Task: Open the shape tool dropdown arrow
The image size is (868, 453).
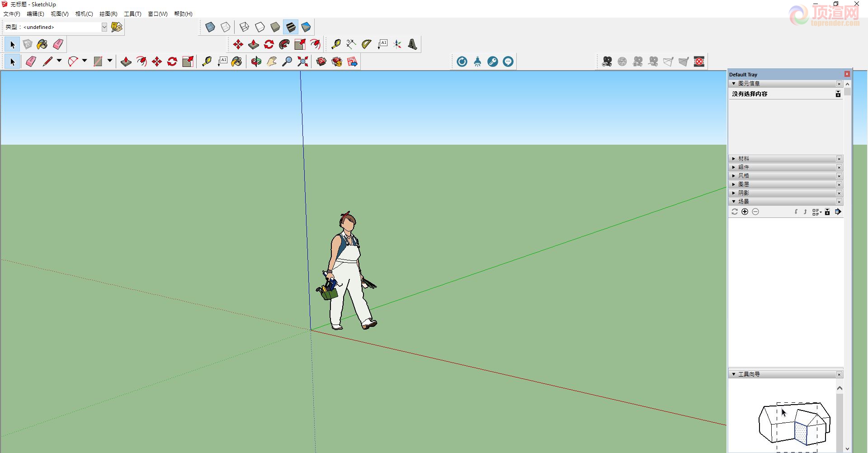Action: (110, 61)
